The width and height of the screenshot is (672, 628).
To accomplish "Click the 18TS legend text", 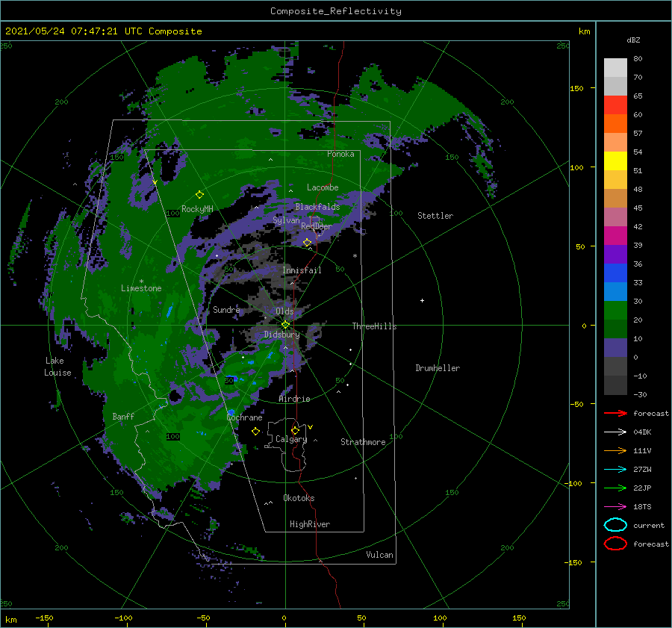I will [642, 506].
